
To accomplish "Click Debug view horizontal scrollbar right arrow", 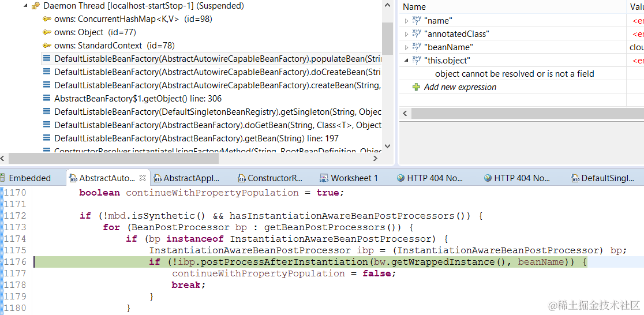I will tap(376, 158).
